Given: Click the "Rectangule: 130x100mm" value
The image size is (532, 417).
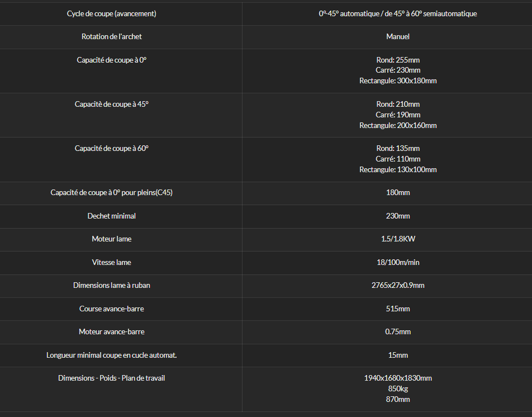Looking at the screenshot, I should [x=398, y=169].
